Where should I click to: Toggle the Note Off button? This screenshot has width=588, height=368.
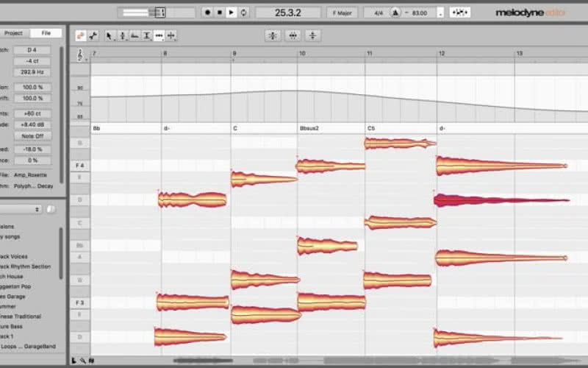[x=32, y=136]
